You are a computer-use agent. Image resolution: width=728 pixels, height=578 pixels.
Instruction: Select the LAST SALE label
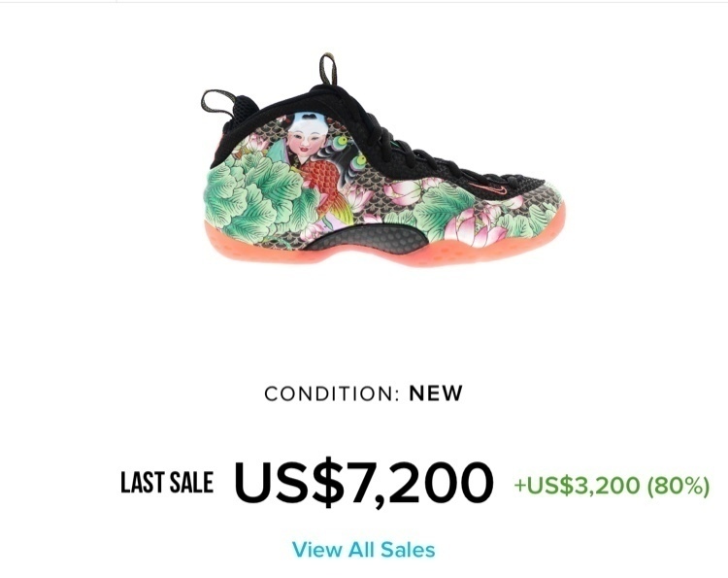click(x=167, y=482)
